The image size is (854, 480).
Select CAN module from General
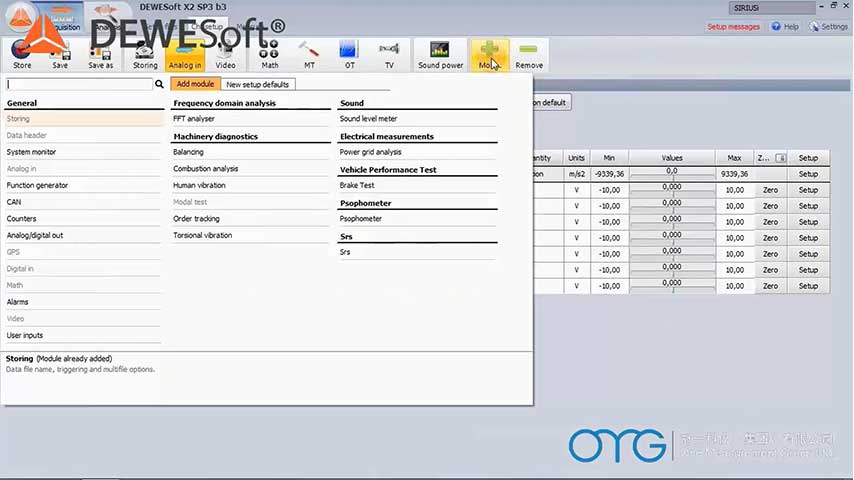pyautogui.click(x=83, y=202)
